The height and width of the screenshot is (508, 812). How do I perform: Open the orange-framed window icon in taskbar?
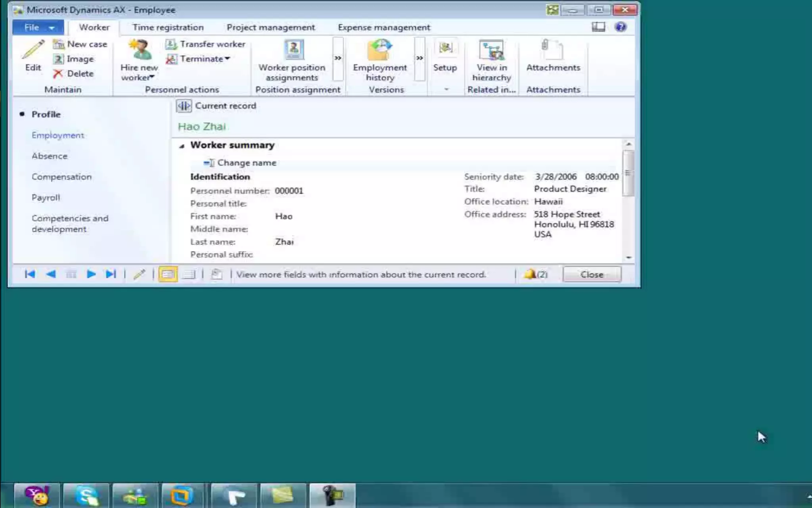click(182, 496)
